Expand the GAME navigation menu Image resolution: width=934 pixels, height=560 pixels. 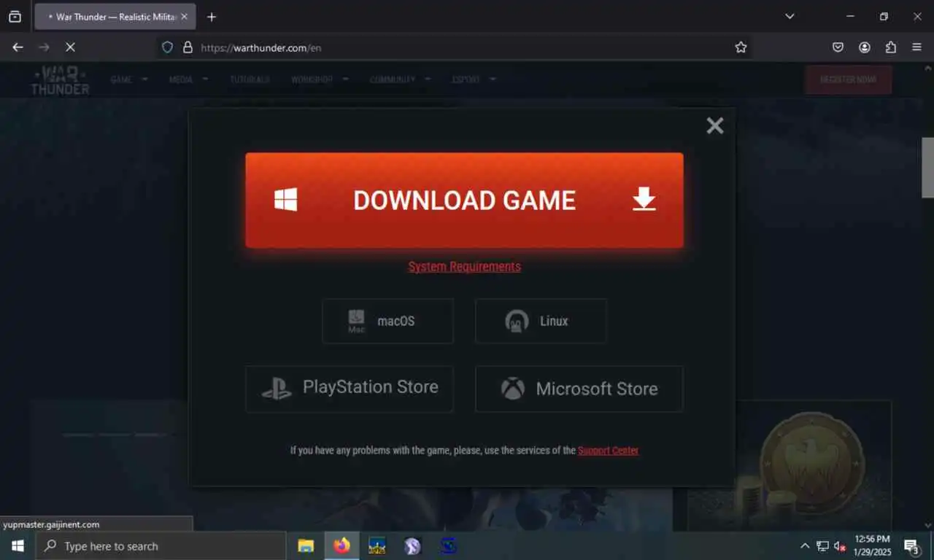pos(128,79)
